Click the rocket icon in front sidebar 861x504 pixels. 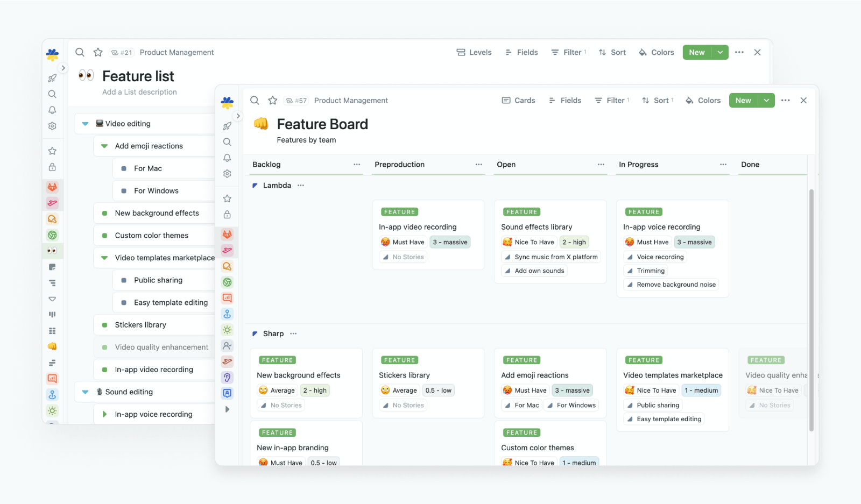[227, 126]
